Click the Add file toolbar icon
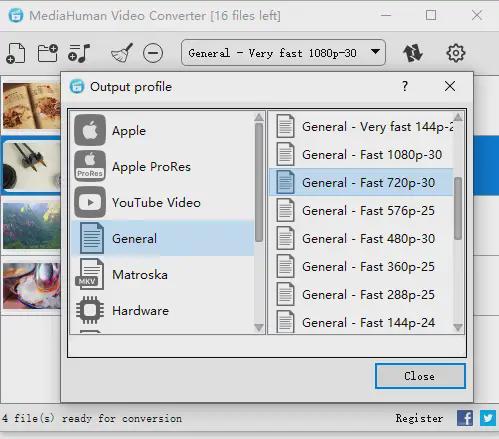This screenshot has height=439, width=499. 16,53
